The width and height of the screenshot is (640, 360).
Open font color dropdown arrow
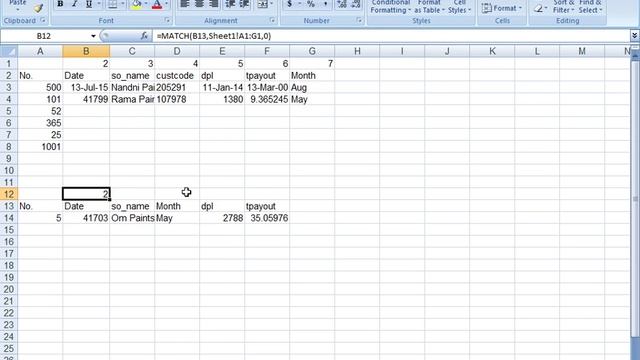(x=166, y=4)
